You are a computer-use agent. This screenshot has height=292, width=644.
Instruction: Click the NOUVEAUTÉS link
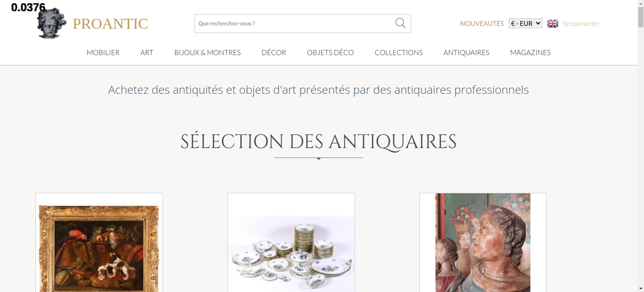click(482, 23)
